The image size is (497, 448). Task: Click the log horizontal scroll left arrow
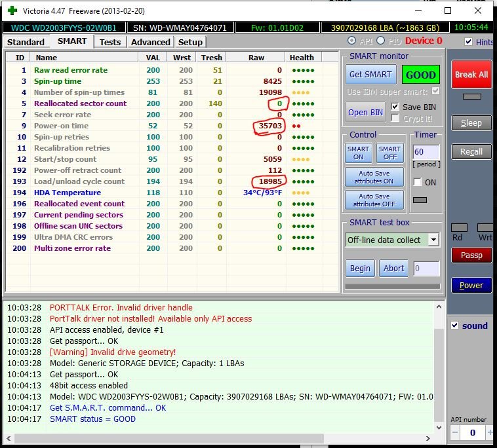pos(9,438)
